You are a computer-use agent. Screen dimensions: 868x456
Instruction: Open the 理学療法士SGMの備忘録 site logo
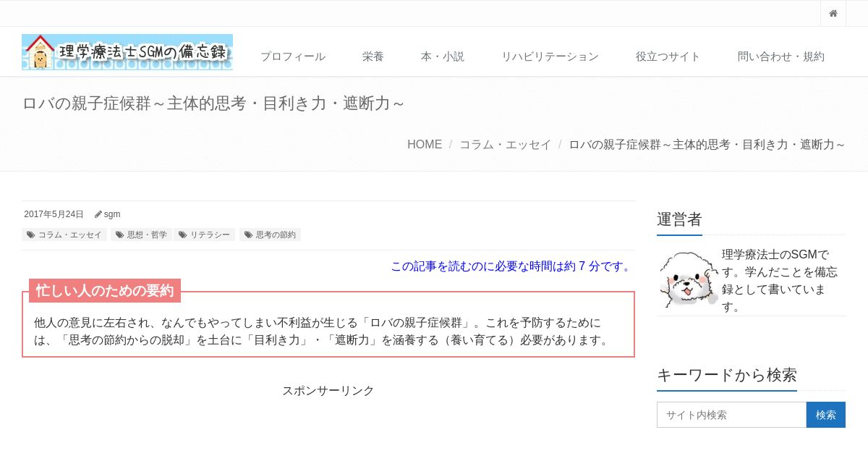[x=127, y=52]
